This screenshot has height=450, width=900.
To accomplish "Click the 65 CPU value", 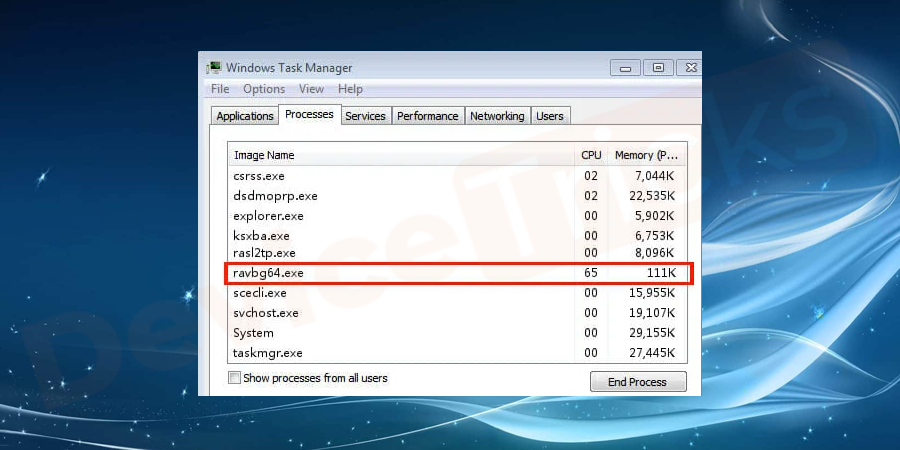I will tap(591, 273).
